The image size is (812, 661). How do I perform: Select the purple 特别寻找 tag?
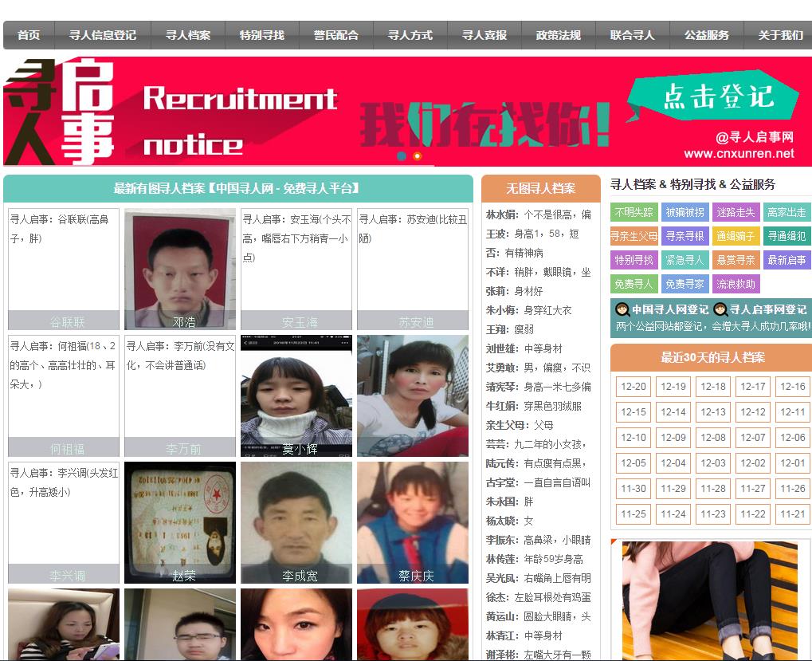click(x=634, y=260)
